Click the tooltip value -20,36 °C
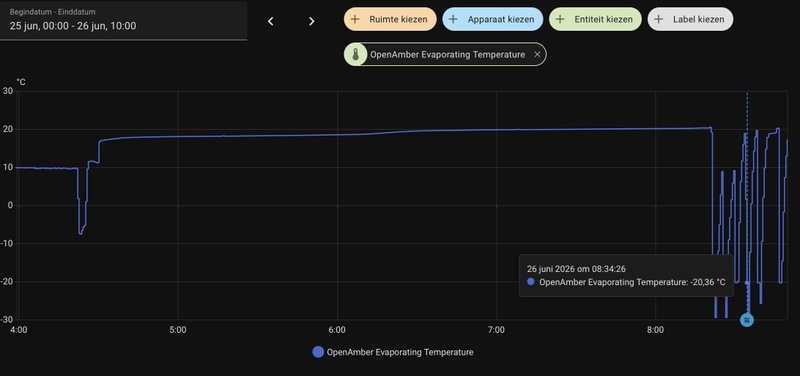This screenshot has height=376, width=800. pyautogui.click(x=708, y=282)
